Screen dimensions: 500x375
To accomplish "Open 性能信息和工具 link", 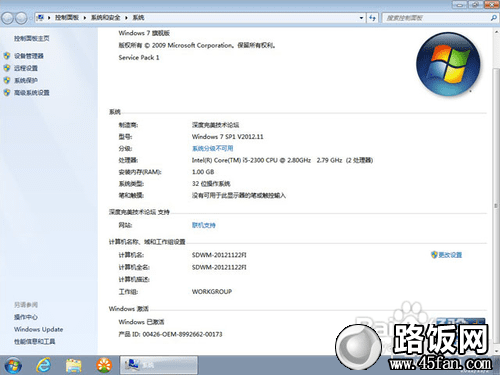I will point(34,341).
